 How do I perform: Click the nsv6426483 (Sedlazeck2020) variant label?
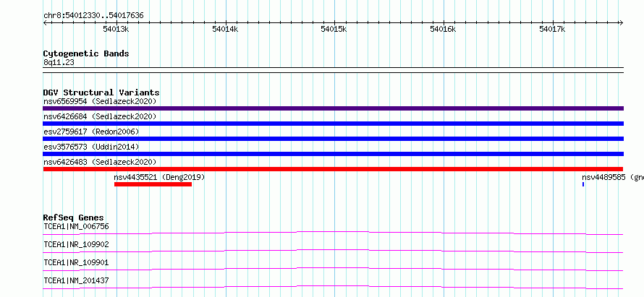pyautogui.click(x=100, y=162)
